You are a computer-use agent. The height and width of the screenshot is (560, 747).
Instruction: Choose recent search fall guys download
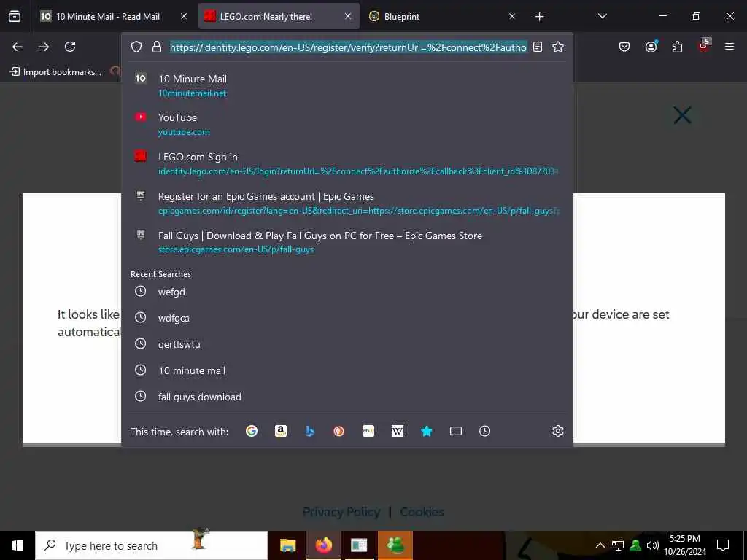pos(347,396)
